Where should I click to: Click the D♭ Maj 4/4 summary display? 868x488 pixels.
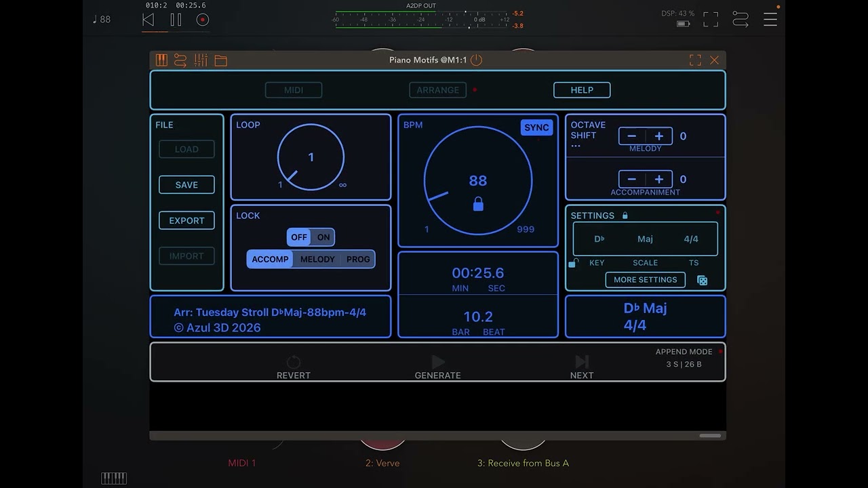(645, 317)
